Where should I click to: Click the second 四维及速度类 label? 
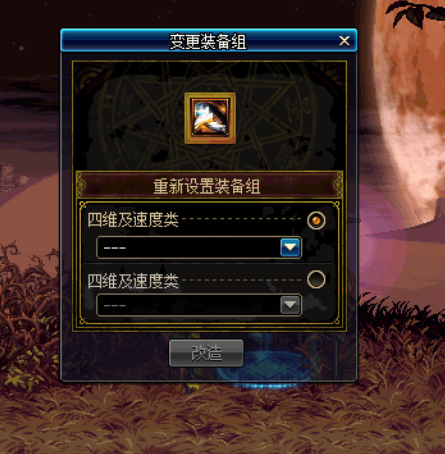(133, 281)
